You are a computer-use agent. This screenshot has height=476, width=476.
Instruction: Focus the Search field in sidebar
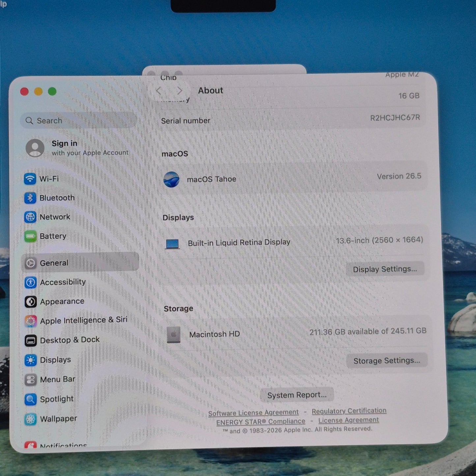(x=79, y=120)
